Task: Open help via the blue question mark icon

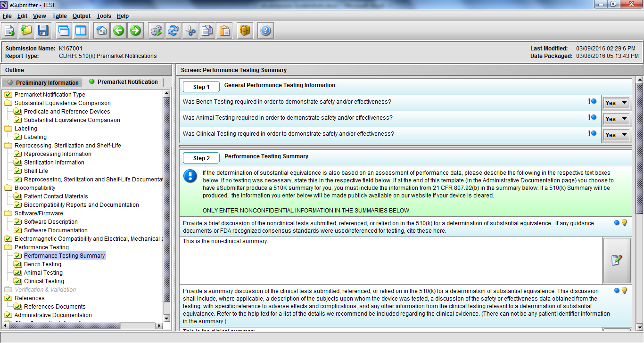Action: (x=265, y=31)
